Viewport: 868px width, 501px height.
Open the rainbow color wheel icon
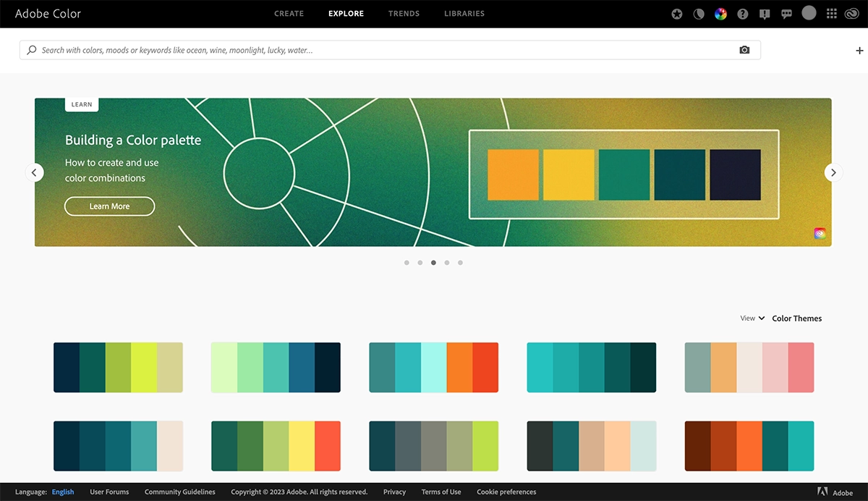[720, 14]
